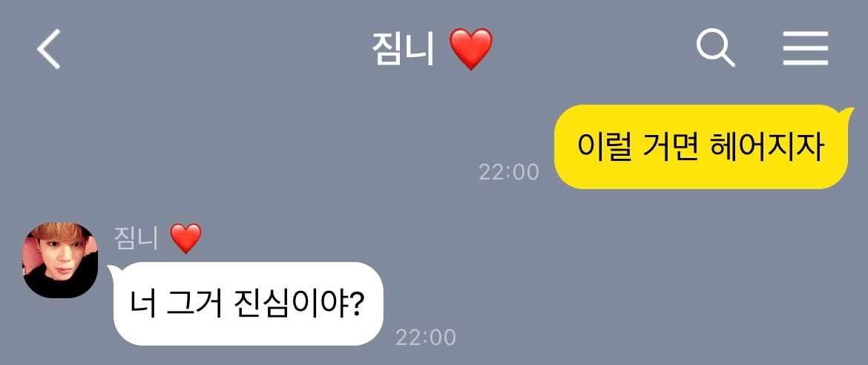
Task: Click the pointed tail of the white bubble
Action: pyautogui.click(x=111, y=272)
